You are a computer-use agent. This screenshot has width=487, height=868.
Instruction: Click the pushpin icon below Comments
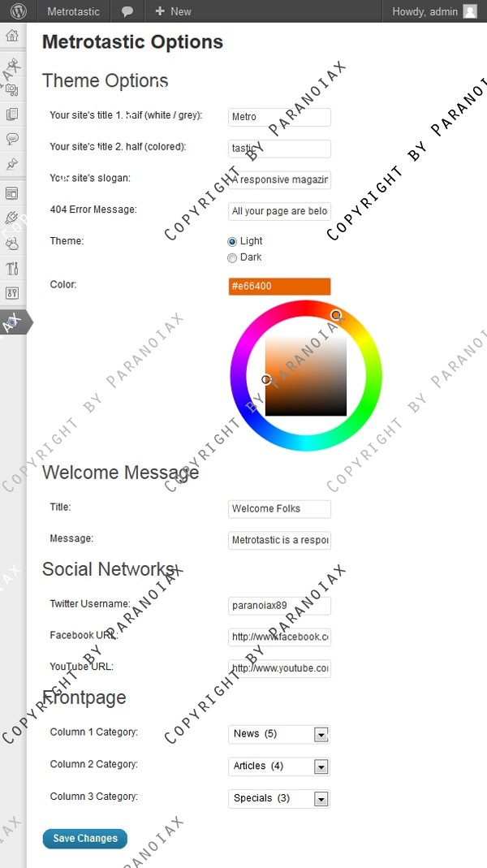click(12, 164)
